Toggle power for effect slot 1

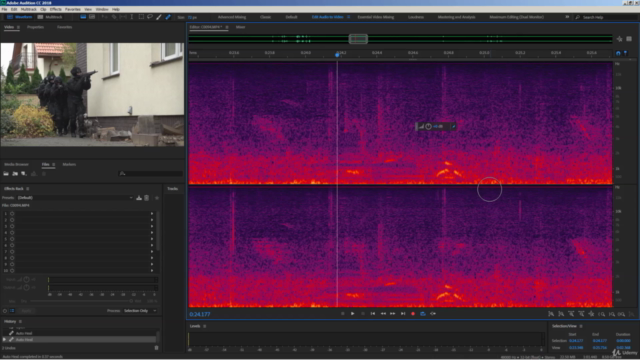pos(12,213)
